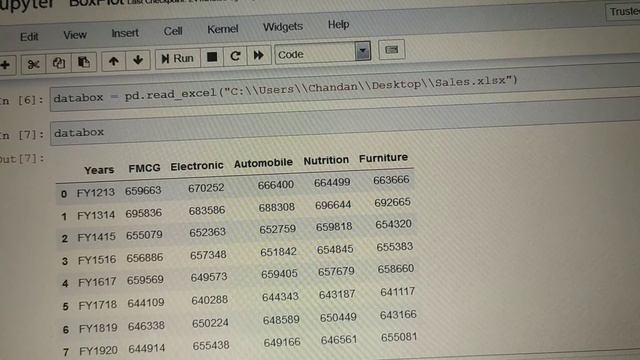Click the BoxPlot notebook title
The image size is (640, 360).
coord(96,2)
